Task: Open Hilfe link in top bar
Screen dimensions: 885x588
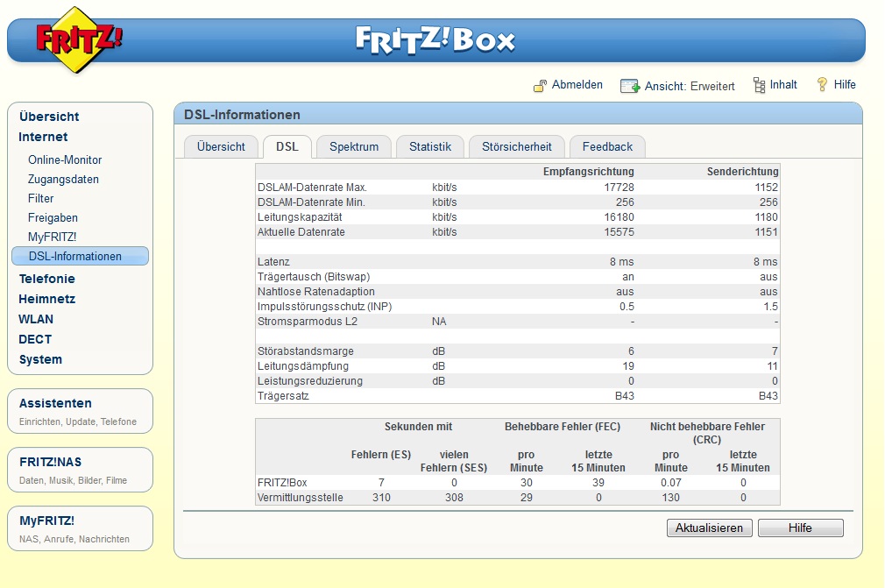Action: [845, 85]
